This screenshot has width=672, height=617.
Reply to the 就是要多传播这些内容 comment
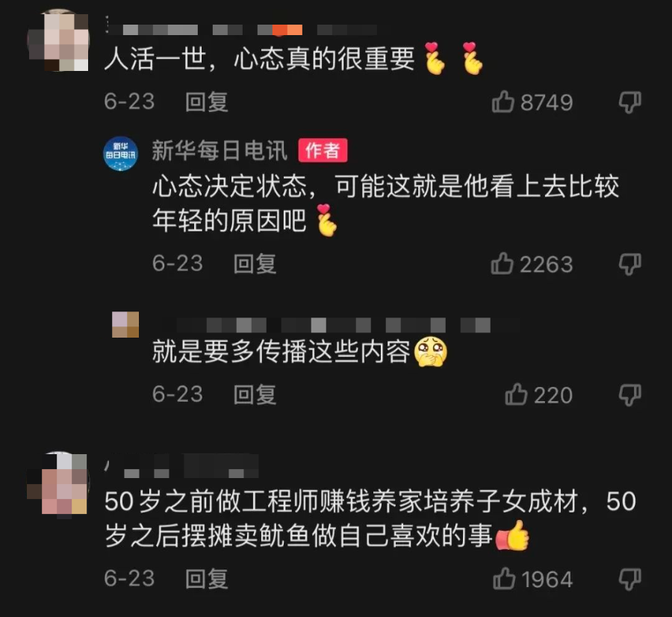click(x=255, y=394)
